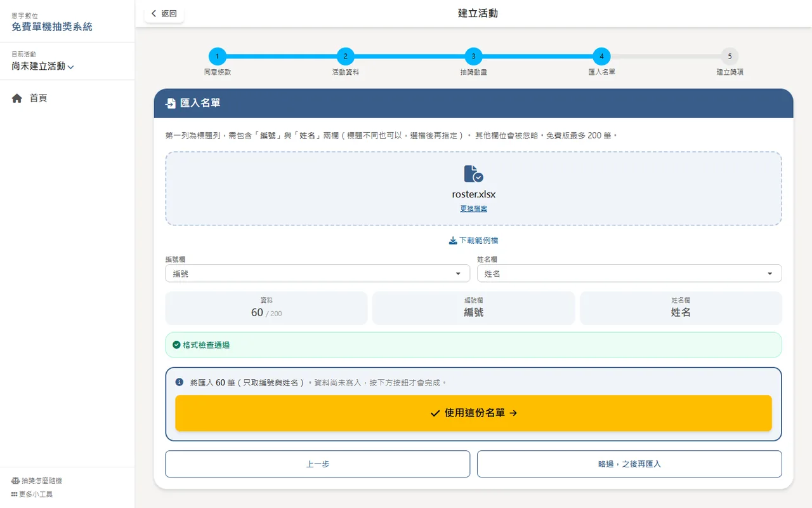Click the grid icon beside 更多小工具

(x=14, y=494)
